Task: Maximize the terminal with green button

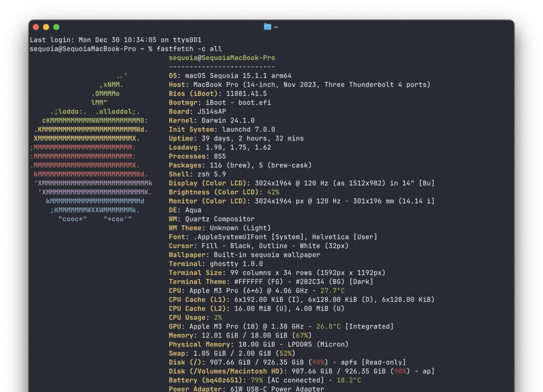Action: point(56,27)
